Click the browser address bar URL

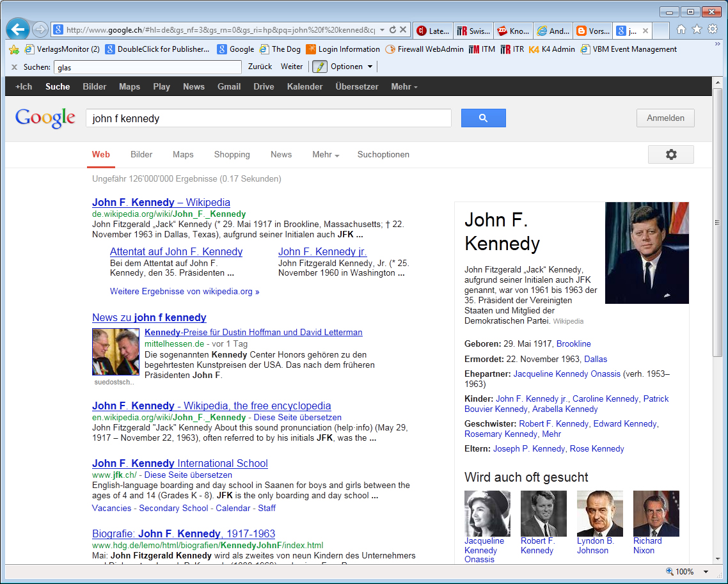point(220,29)
